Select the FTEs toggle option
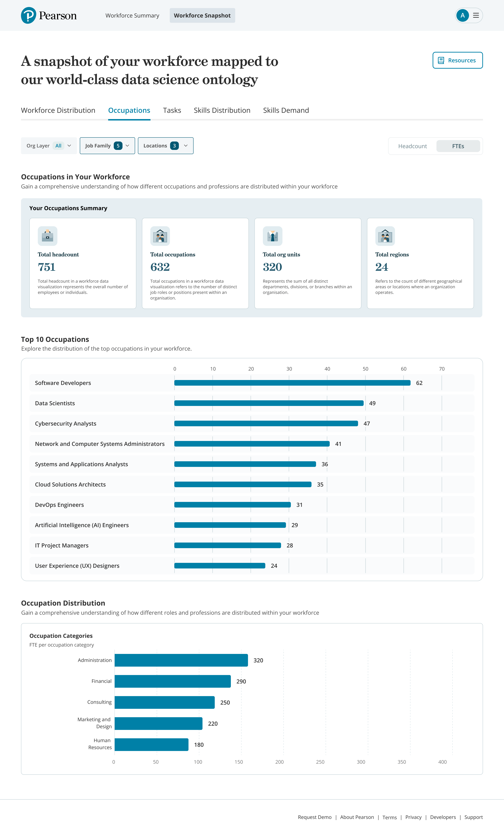The height and width of the screenshot is (835, 504). click(458, 146)
